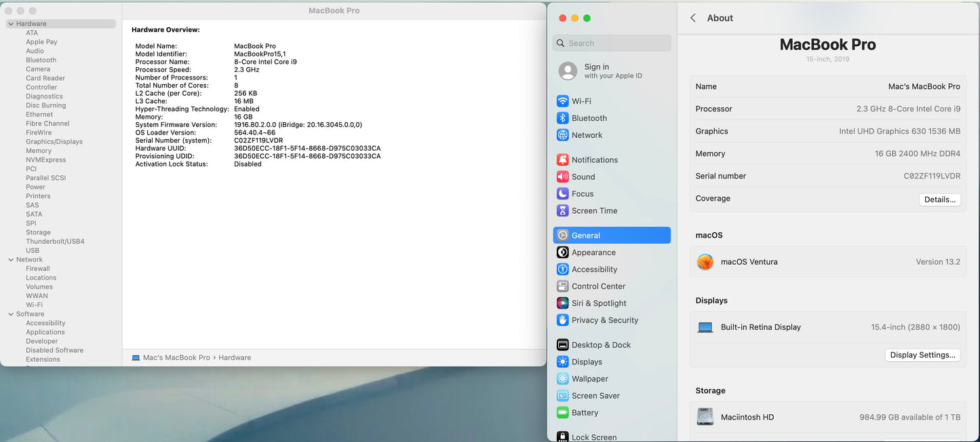Screen dimensions: 980x442
Task: Switch to the Control Center pane
Action: (598, 287)
